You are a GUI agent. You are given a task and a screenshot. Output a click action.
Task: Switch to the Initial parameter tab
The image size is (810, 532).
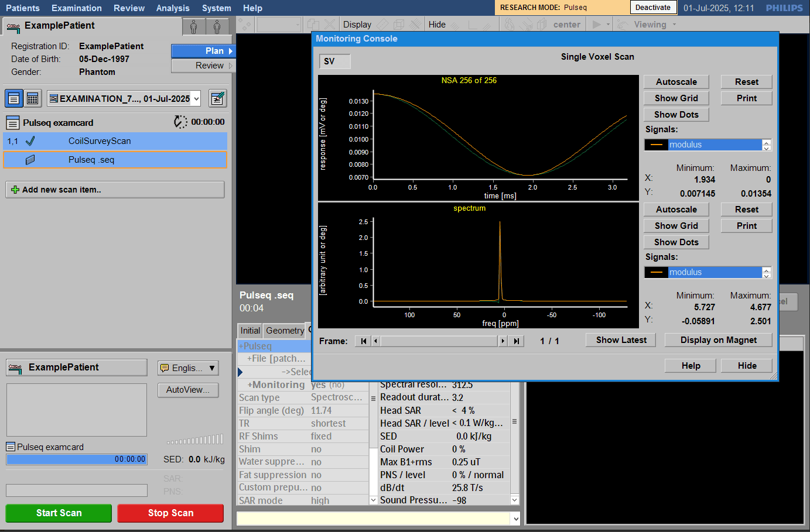250,331
